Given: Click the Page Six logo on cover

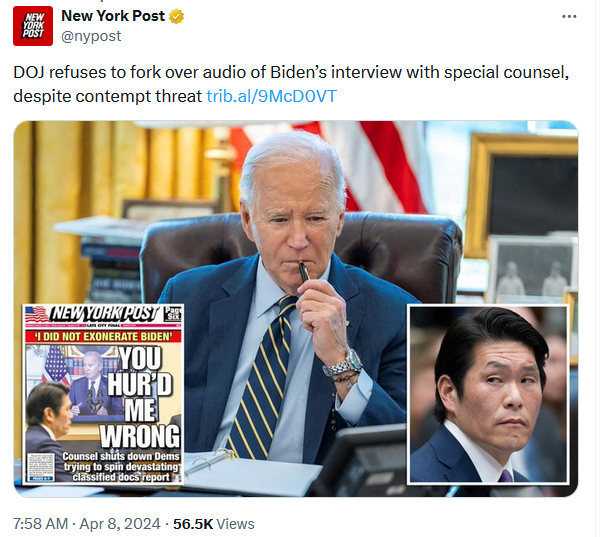Looking at the screenshot, I should (x=172, y=313).
